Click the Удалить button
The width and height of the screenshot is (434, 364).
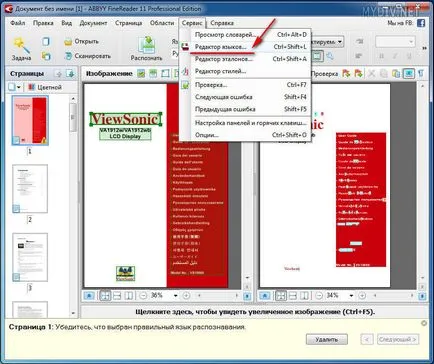(x=327, y=340)
